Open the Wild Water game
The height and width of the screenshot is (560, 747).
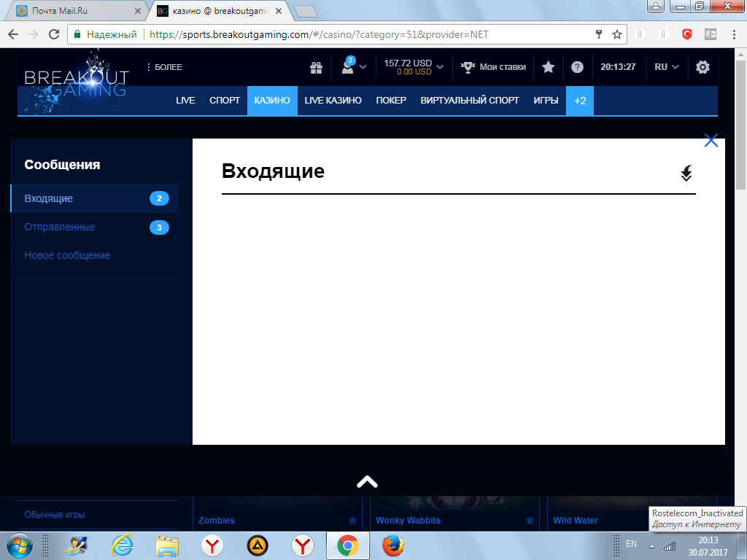576,521
